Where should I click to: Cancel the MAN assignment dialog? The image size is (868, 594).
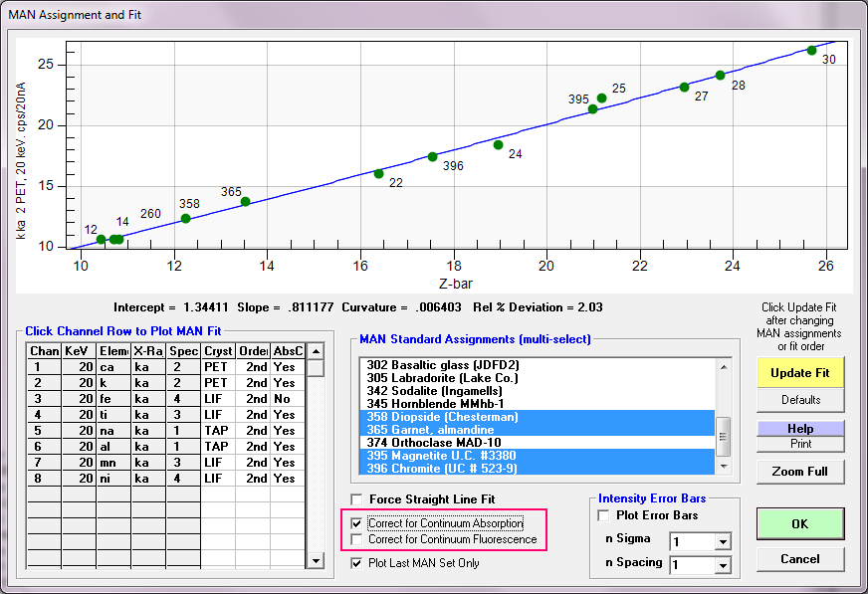[800, 559]
